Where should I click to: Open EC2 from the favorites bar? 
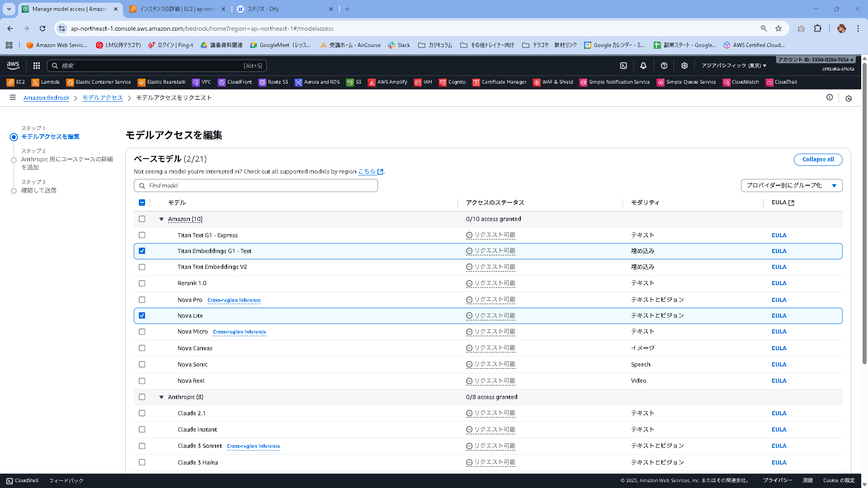coord(16,82)
